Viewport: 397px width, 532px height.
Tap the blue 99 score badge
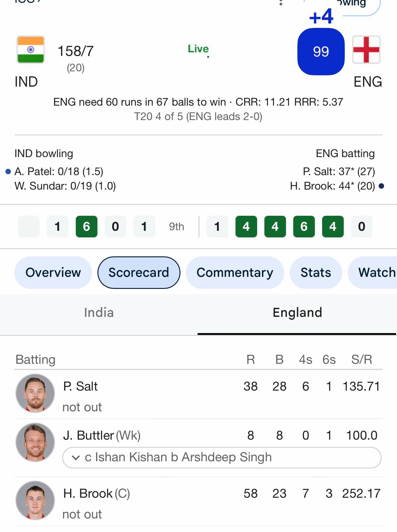tap(321, 51)
